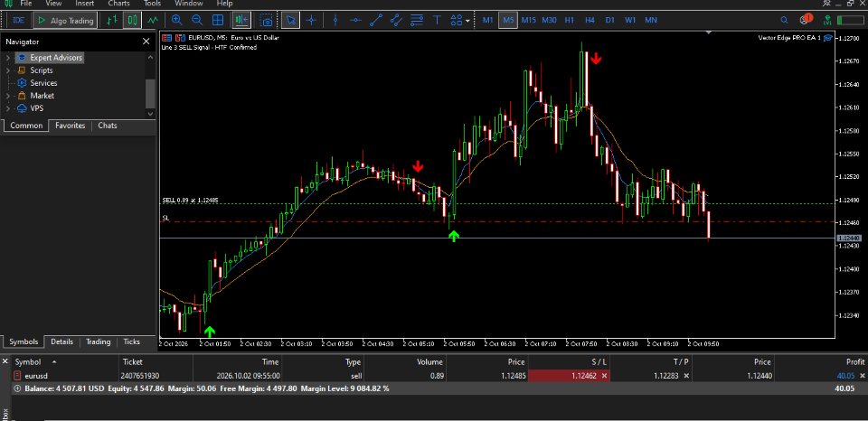Switch to the Symbols tab

click(x=24, y=341)
